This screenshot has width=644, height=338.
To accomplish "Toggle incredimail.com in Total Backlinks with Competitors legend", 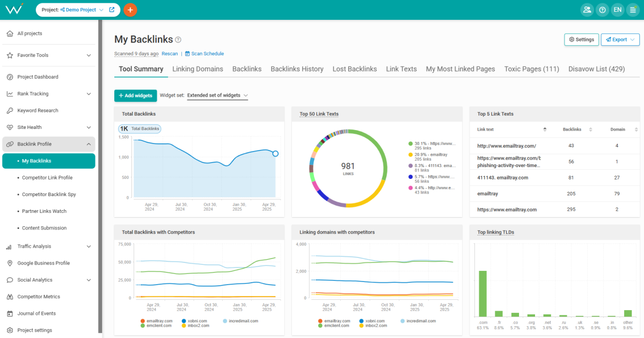I will 240,321.
